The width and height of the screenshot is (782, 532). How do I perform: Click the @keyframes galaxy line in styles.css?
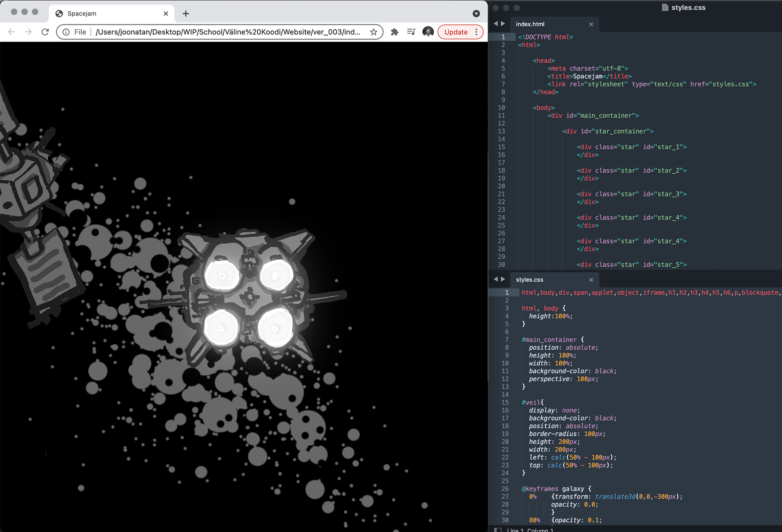(x=556, y=488)
